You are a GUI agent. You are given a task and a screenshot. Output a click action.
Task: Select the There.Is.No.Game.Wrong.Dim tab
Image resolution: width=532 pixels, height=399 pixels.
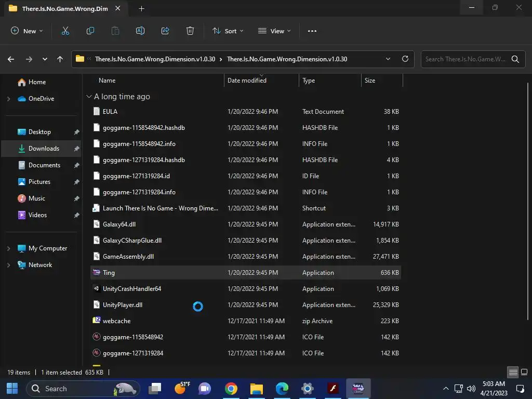[64, 8]
